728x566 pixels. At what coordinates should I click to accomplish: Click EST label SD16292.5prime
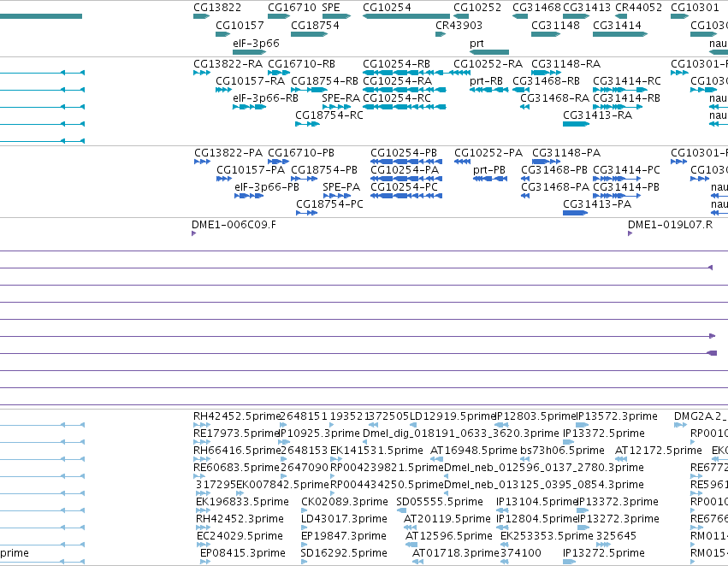click(x=344, y=553)
